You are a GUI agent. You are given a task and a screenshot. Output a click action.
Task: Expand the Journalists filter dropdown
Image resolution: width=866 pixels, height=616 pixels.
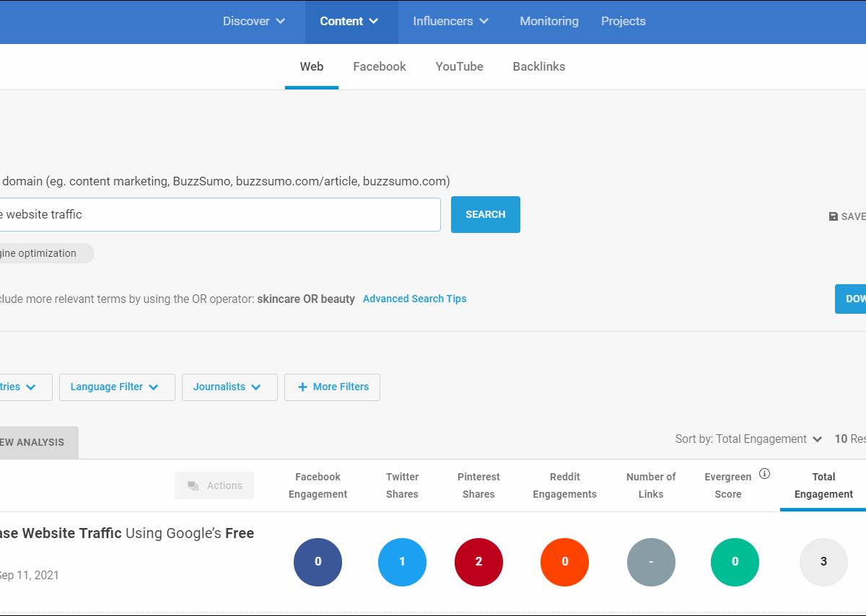[x=229, y=387]
